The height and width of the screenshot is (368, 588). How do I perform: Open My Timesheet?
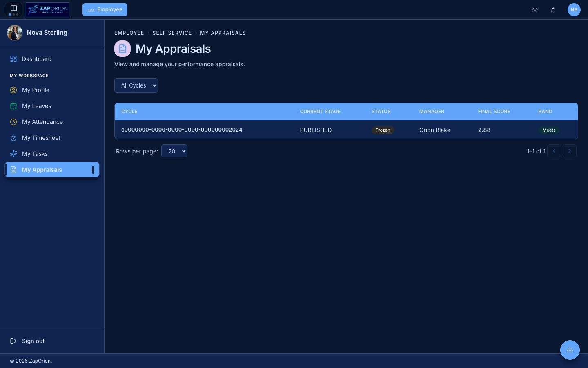[52, 138]
